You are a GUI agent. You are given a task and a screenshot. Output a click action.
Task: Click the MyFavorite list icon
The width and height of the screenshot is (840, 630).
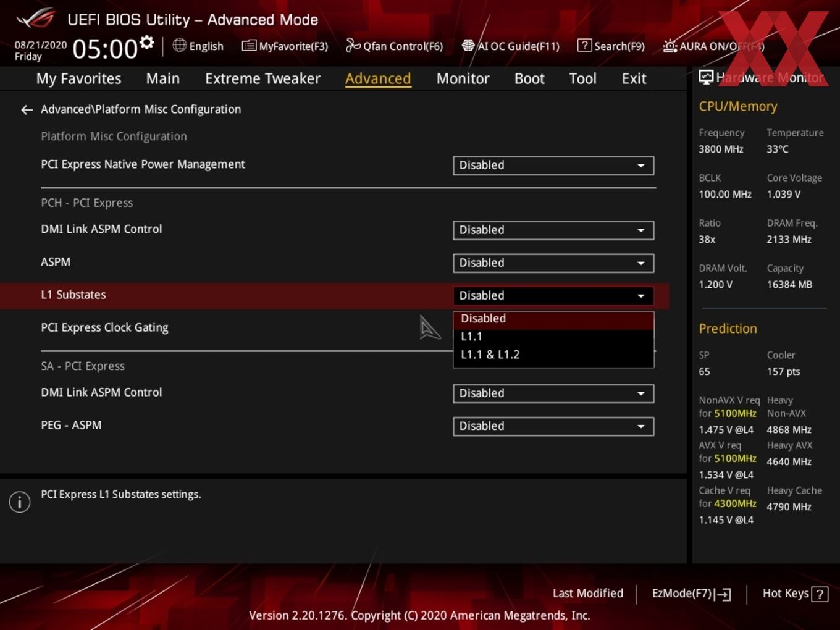[249, 46]
